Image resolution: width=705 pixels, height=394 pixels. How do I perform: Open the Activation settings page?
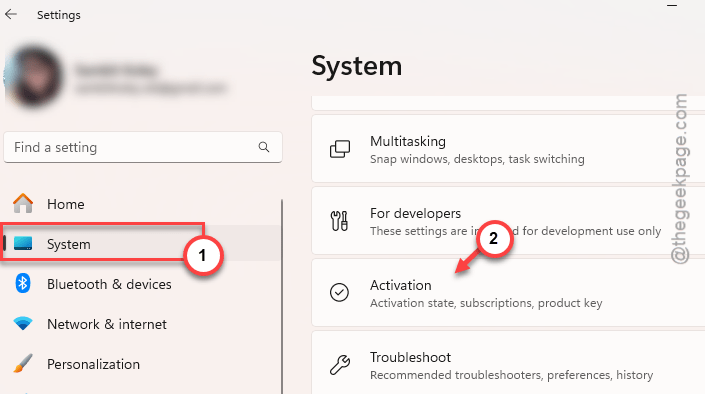pyautogui.click(x=508, y=293)
